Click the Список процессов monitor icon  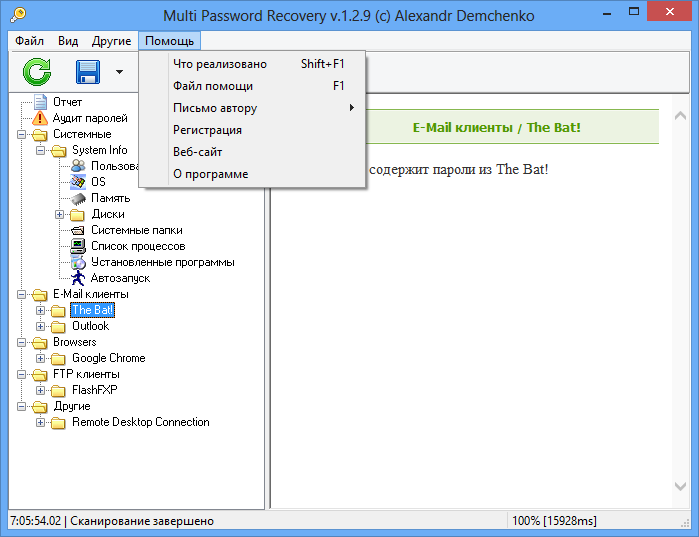(x=78, y=246)
